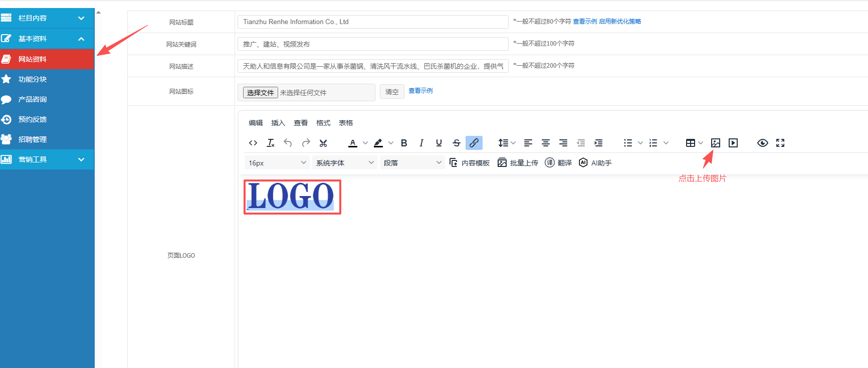This screenshot has height=368, width=868.
Task: Open the 系统字体 font family dropdown
Action: 344,163
